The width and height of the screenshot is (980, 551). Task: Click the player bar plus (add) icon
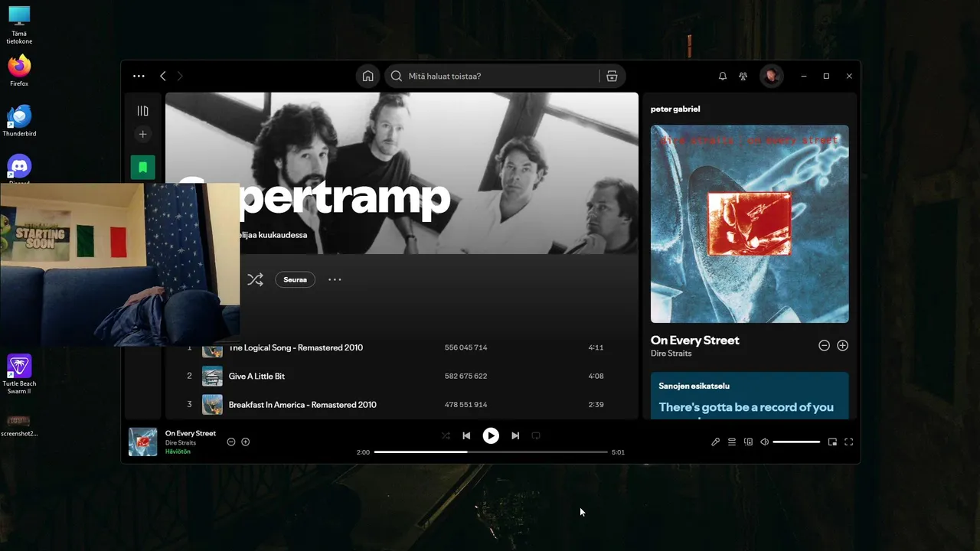pos(246,442)
